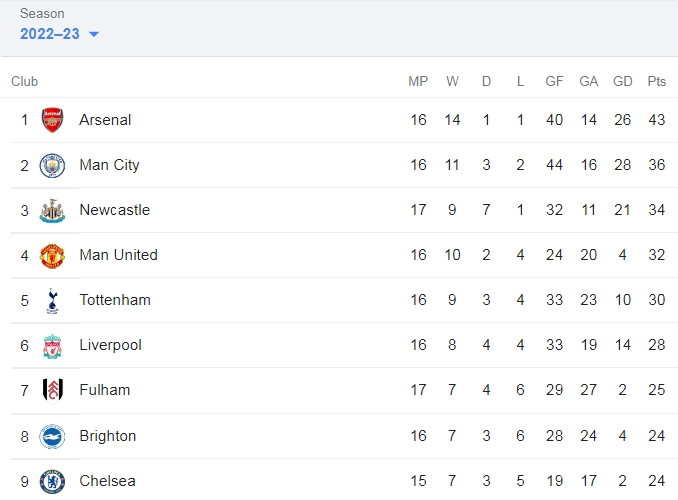Click the Man United club crest icon
This screenshot has width=678, height=500.
pyautogui.click(x=52, y=256)
